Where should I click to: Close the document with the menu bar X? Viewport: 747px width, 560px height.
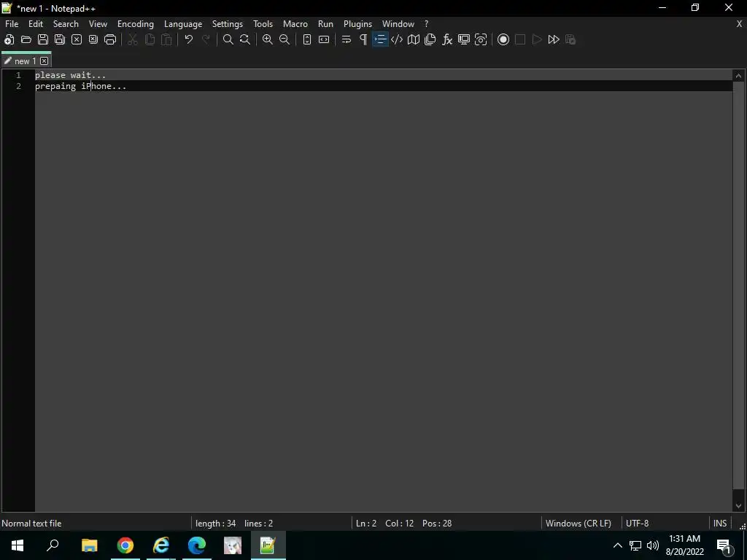click(x=740, y=24)
